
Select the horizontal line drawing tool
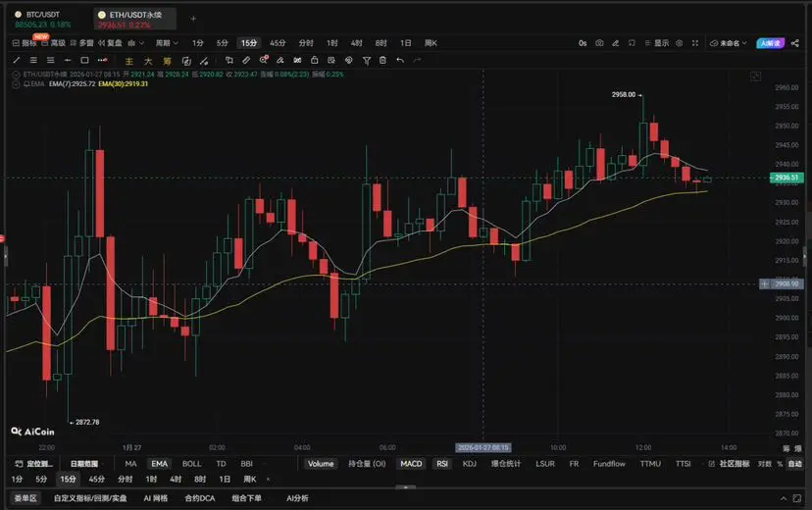click(x=68, y=61)
